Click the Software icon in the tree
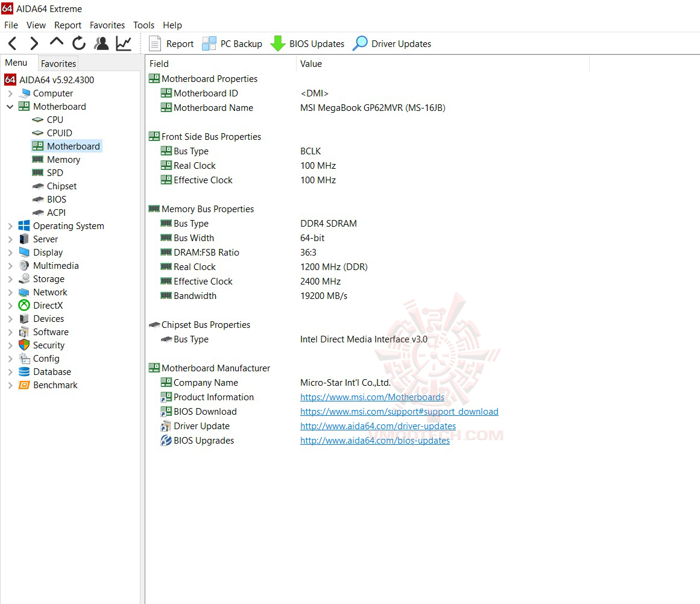700x604 pixels. [24, 332]
